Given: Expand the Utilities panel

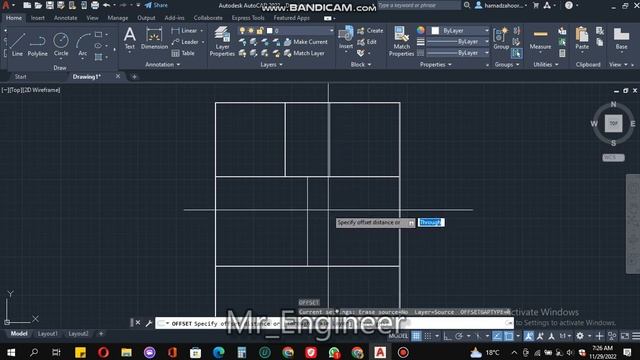Looking at the screenshot, I should (x=546, y=64).
